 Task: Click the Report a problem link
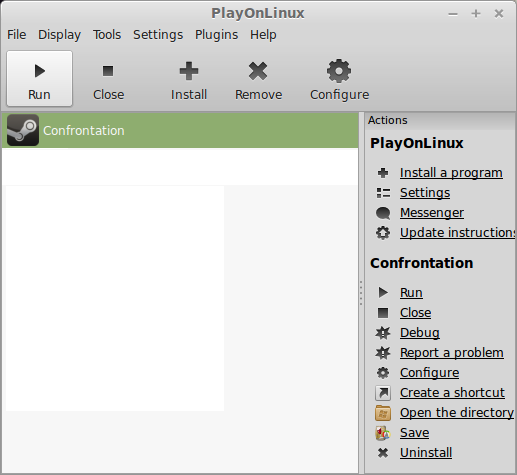(452, 353)
